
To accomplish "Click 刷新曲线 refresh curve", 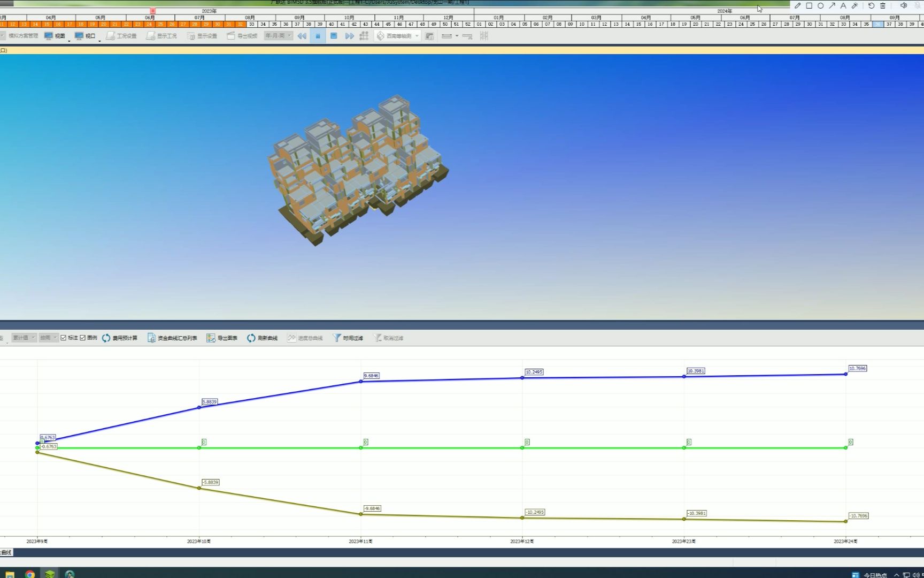I will [263, 338].
